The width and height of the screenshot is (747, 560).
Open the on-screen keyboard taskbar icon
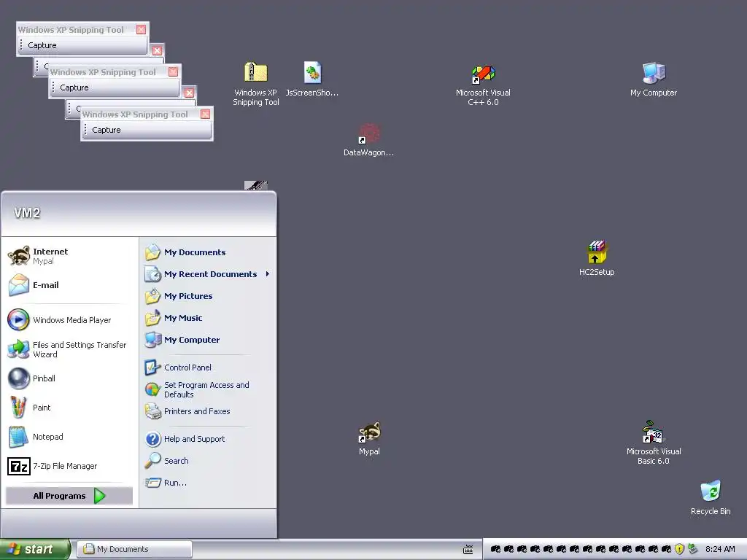(x=468, y=550)
